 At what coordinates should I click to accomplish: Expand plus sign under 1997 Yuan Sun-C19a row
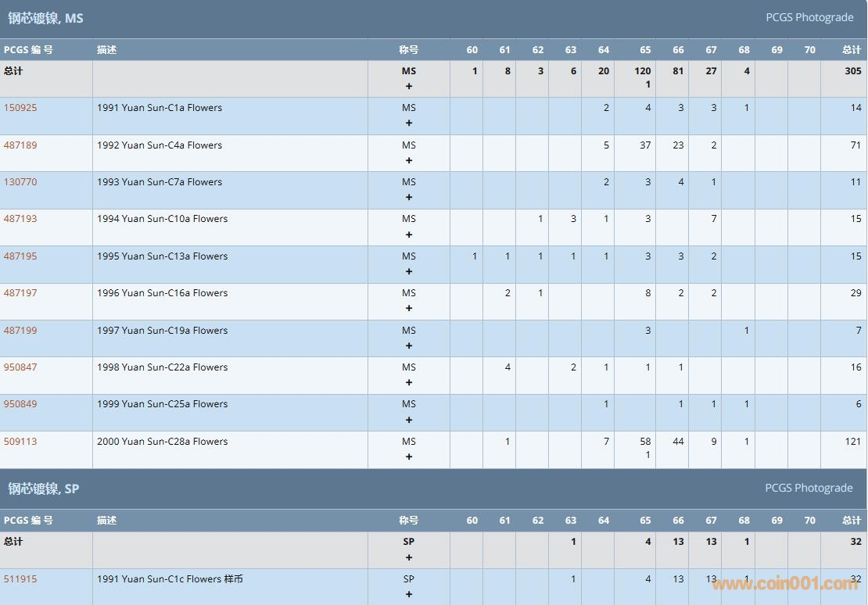(x=409, y=346)
